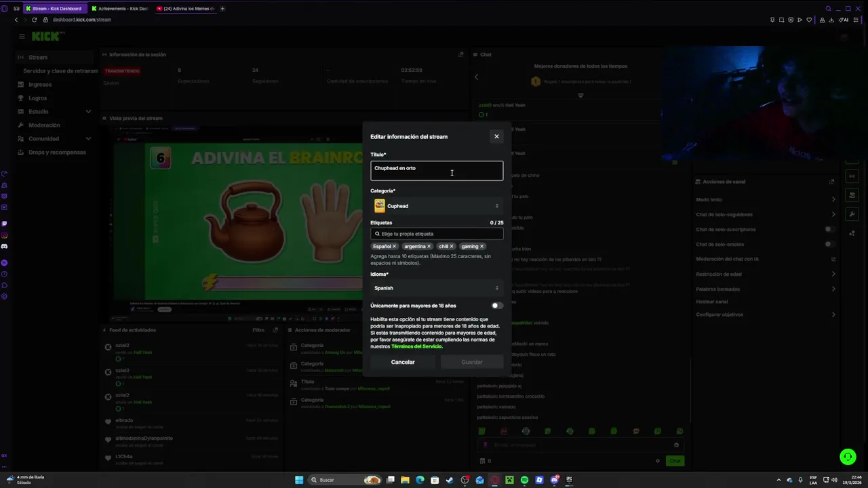Open Discord from the taskbar

pos(554,480)
